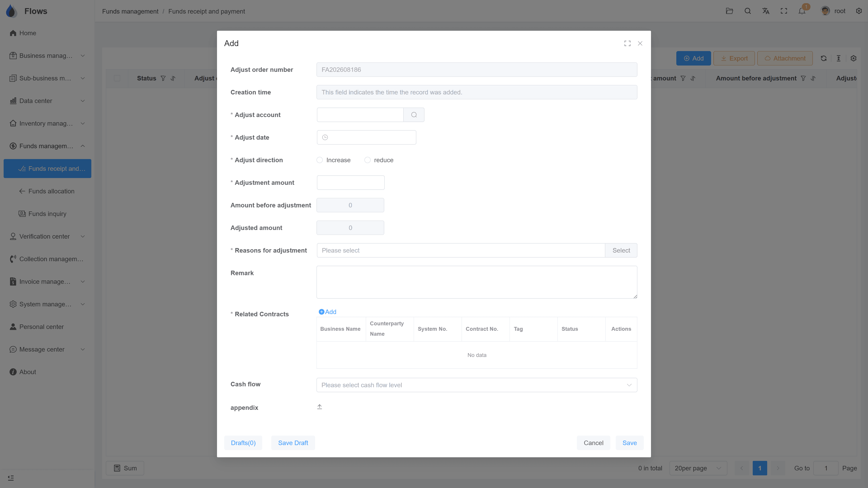Screen dimensions: 868x488
Task: Open Collection management menu item
Action: (x=47, y=259)
